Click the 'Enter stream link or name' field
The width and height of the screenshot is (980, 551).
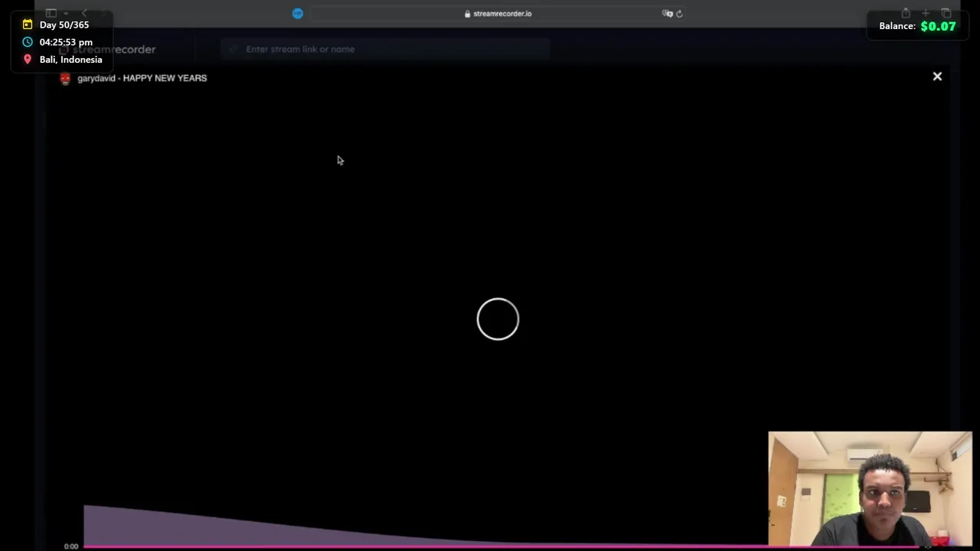click(385, 49)
